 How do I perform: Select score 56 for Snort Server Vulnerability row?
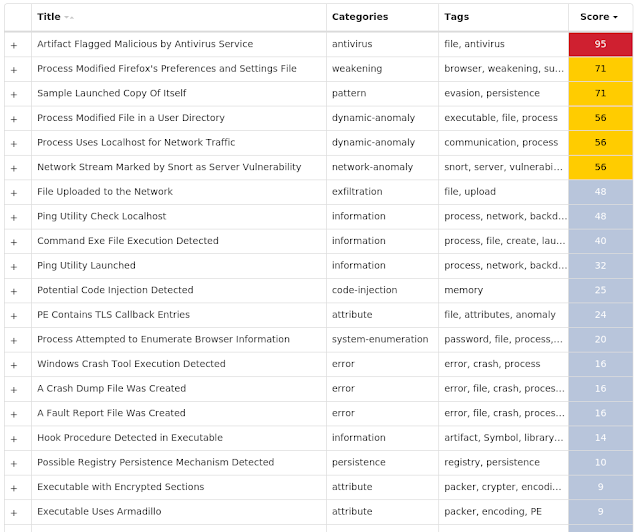(600, 167)
